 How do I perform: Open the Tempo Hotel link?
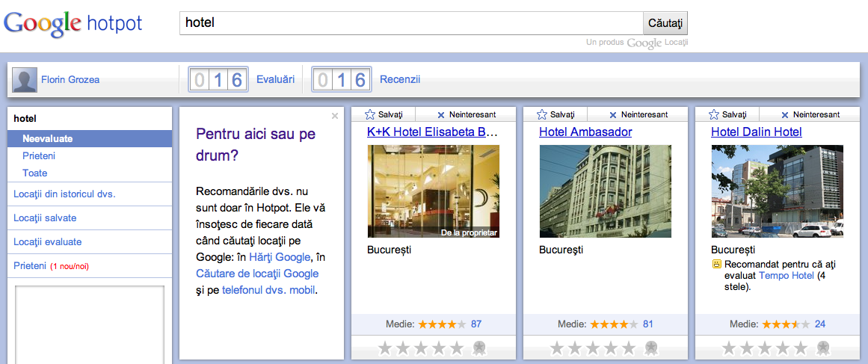786,275
